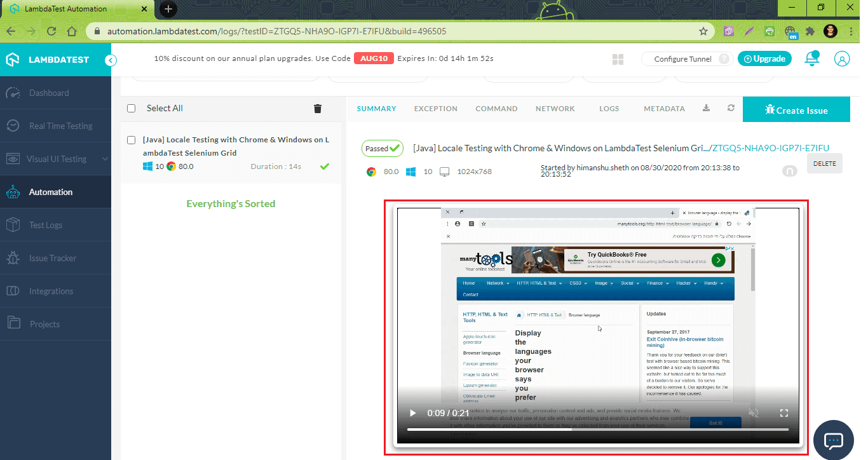The height and width of the screenshot is (460, 868).
Task: Check the Locale Testing test item checkbox
Action: [x=131, y=139]
